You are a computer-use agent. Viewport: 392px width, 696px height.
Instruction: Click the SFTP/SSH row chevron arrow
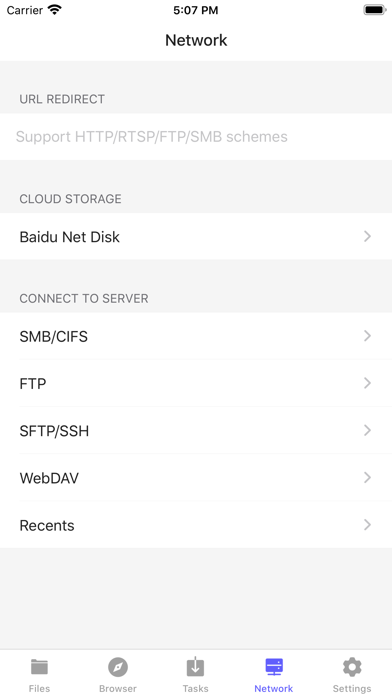point(367,430)
